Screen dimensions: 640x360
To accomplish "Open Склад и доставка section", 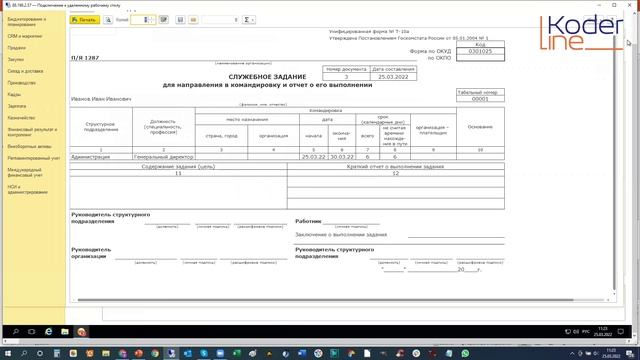I will tap(25, 71).
